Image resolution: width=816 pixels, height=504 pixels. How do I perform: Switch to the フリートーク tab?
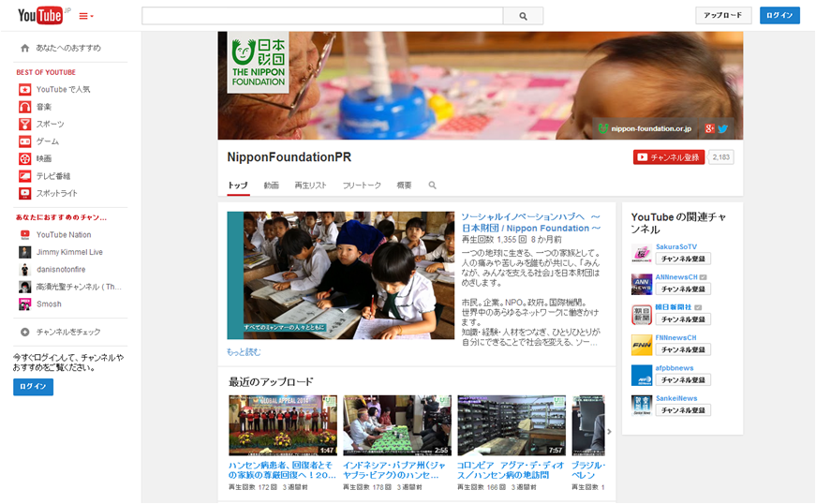click(362, 185)
